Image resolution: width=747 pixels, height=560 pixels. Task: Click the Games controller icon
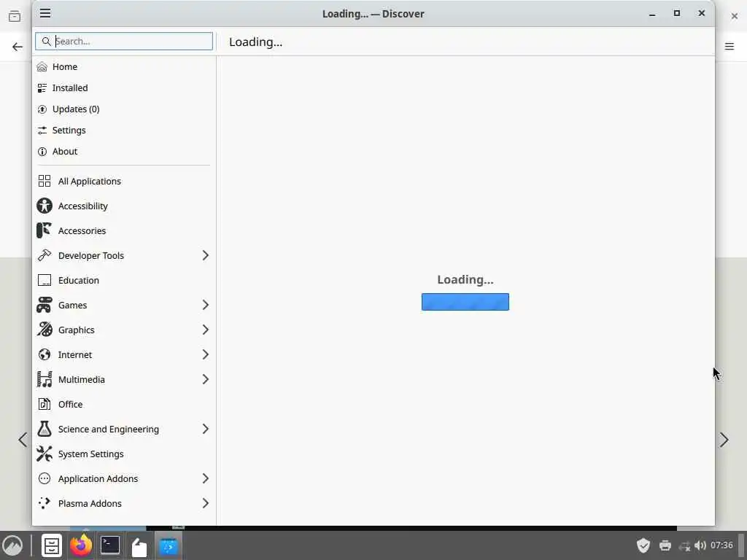(x=44, y=305)
